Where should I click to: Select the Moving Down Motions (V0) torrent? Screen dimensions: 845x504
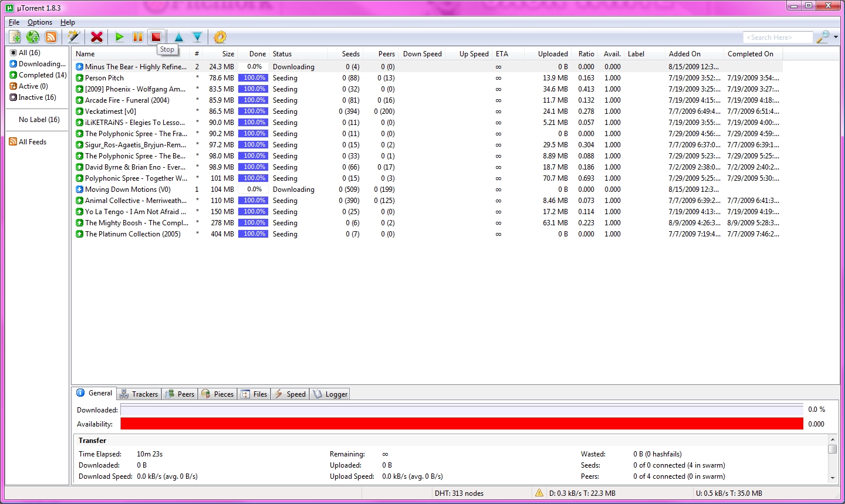tap(128, 190)
